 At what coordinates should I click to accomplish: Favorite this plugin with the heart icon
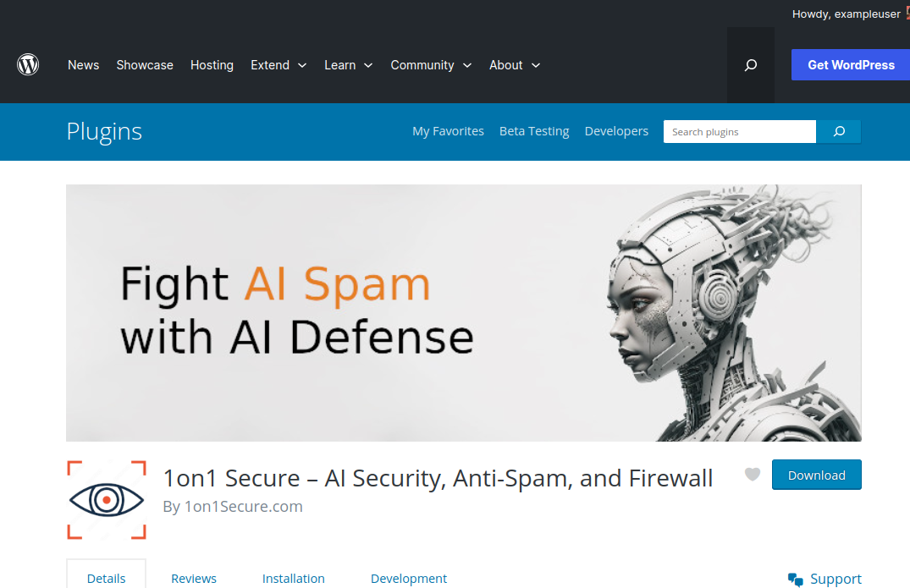[753, 475]
